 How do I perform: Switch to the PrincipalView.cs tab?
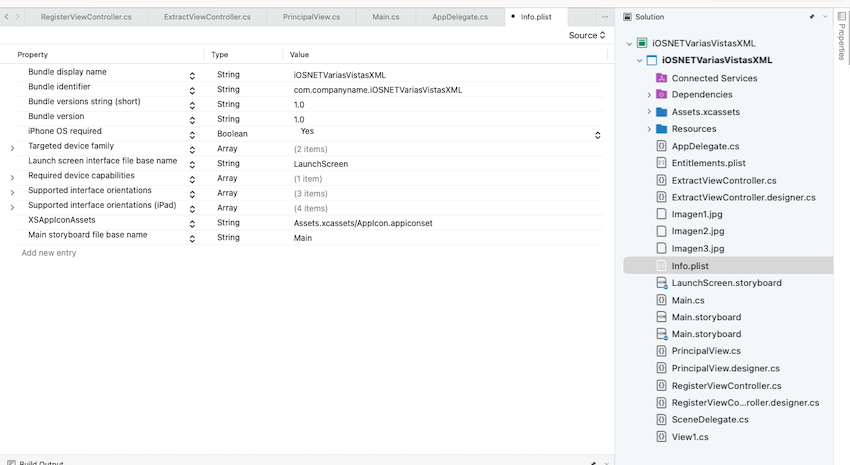[311, 17]
